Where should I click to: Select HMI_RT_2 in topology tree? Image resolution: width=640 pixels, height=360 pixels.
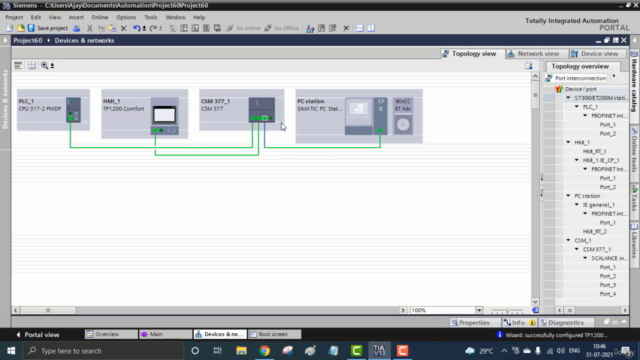click(x=595, y=231)
